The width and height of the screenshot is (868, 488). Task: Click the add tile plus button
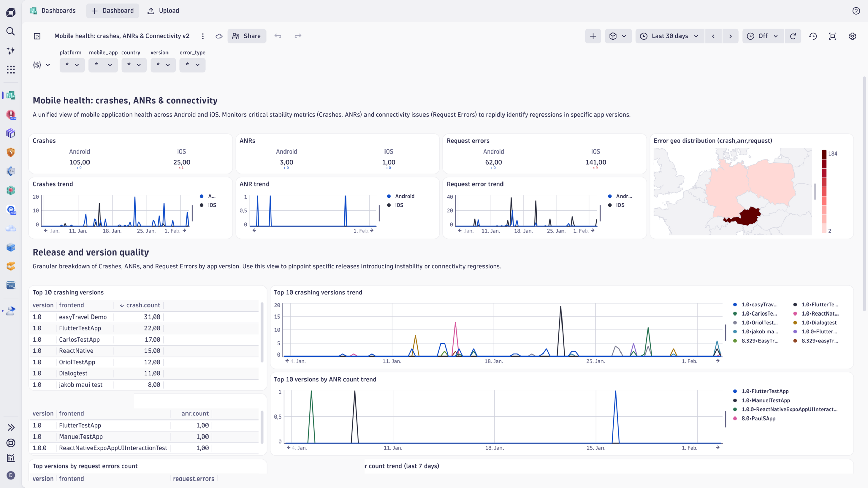[593, 36]
